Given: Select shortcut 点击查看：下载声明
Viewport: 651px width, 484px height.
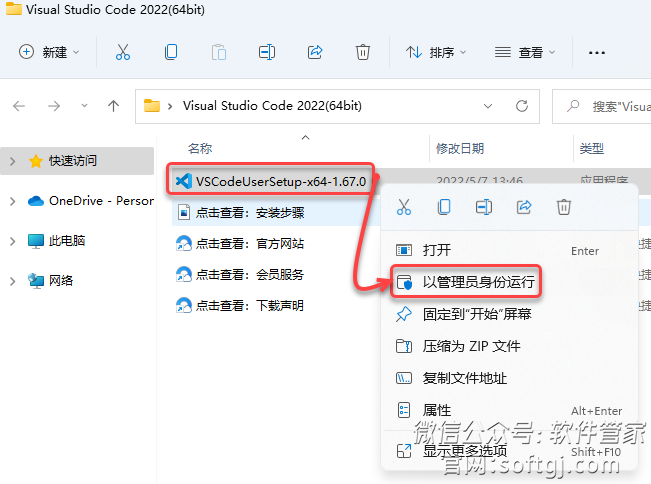Looking at the screenshot, I should point(250,306).
